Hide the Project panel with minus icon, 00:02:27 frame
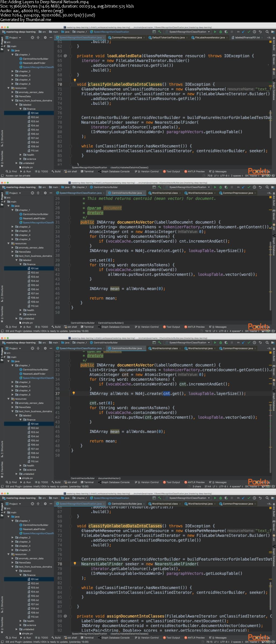The height and width of the screenshot is (644, 276). coord(51,348)
